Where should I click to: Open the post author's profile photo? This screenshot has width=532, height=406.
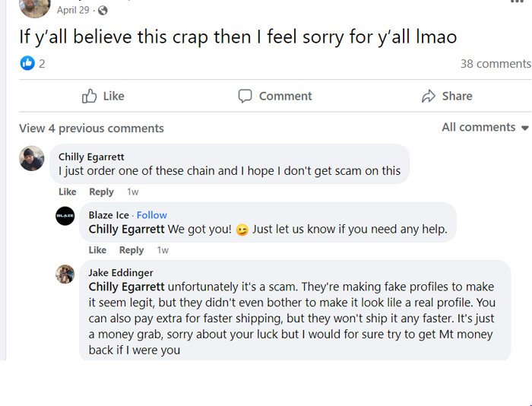(35, 8)
